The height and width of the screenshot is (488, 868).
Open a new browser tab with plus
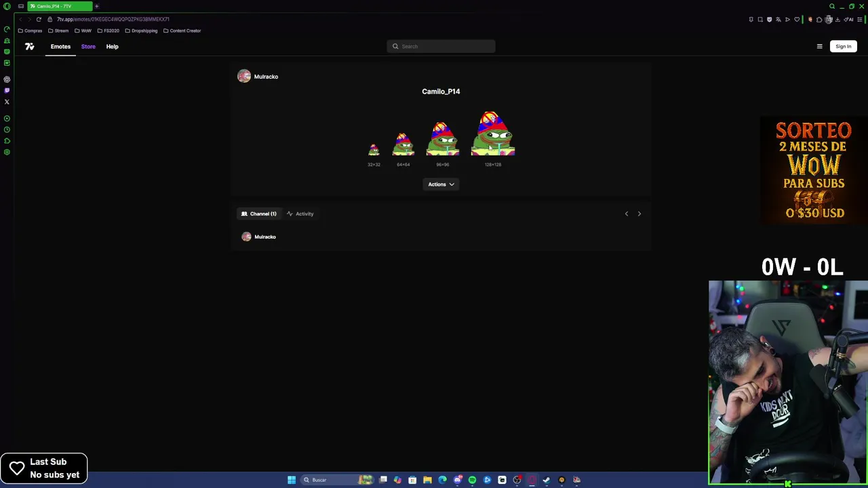pos(96,6)
